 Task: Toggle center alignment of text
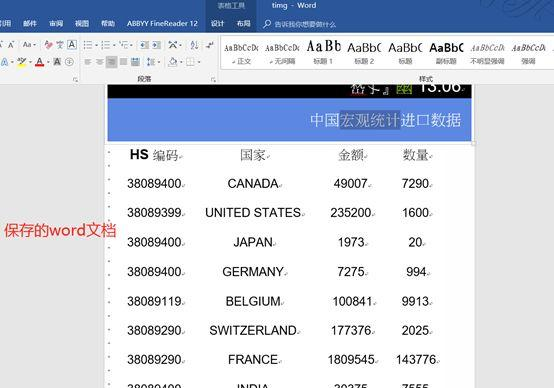(100, 62)
